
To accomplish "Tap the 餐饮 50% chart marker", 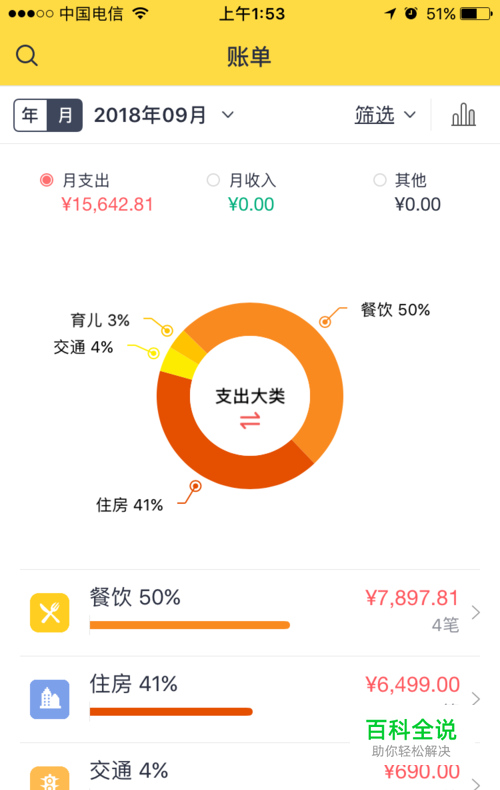I will pyautogui.click(x=326, y=321).
